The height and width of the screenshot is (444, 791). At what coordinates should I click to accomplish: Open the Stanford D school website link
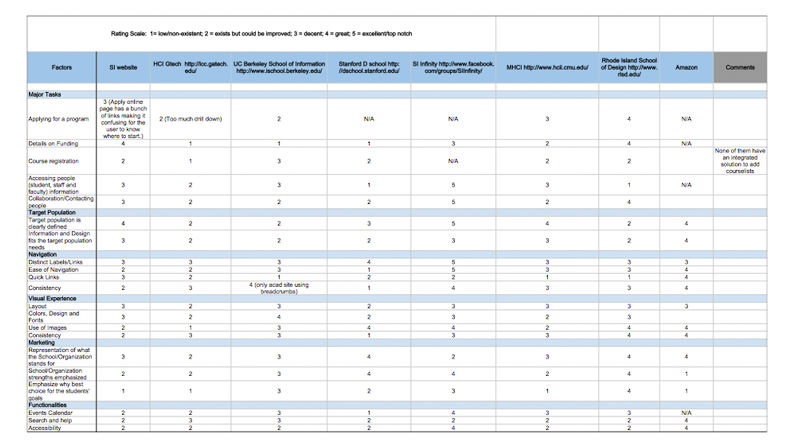coord(368,67)
